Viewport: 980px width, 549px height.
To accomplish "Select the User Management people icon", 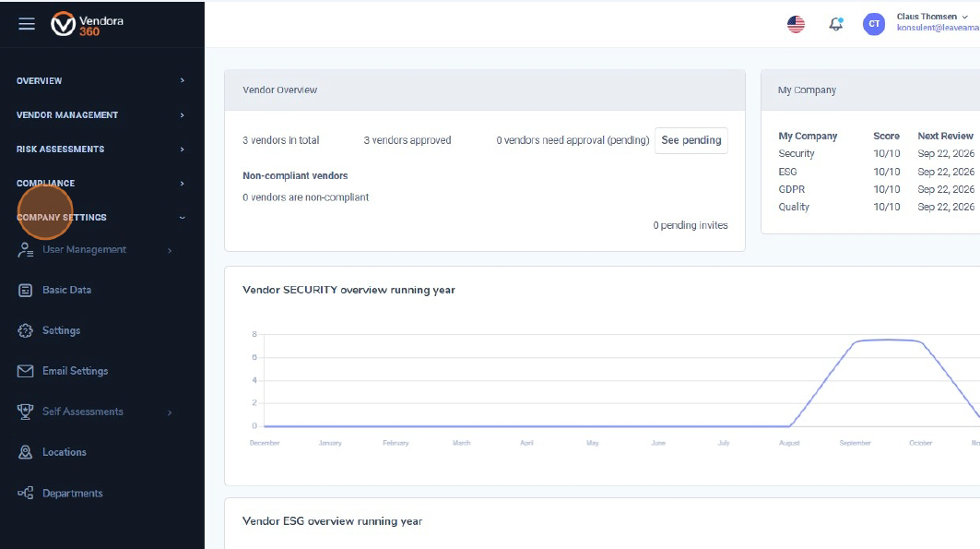I will (25, 249).
